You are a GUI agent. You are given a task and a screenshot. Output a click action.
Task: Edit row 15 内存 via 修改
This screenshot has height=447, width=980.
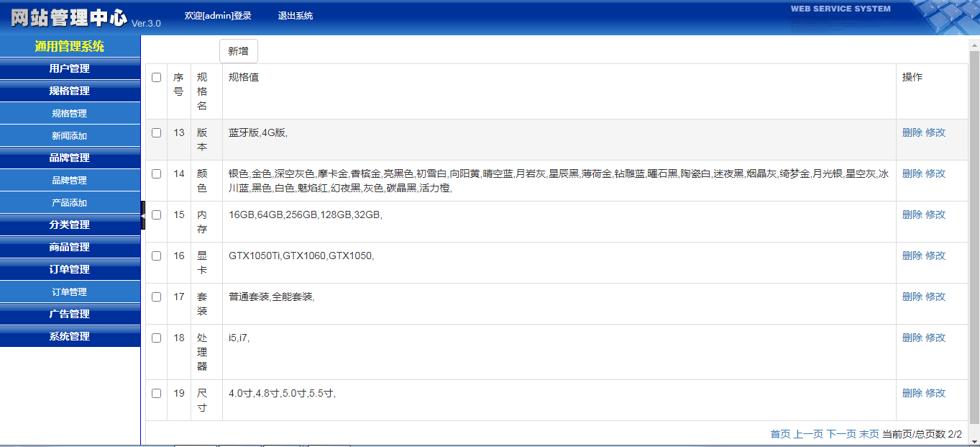click(935, 215)
